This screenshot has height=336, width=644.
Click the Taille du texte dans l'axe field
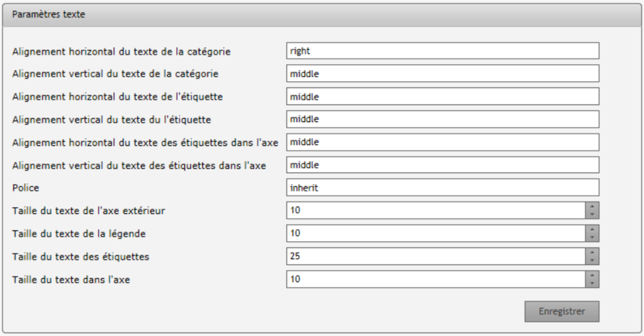click(436, 279)
